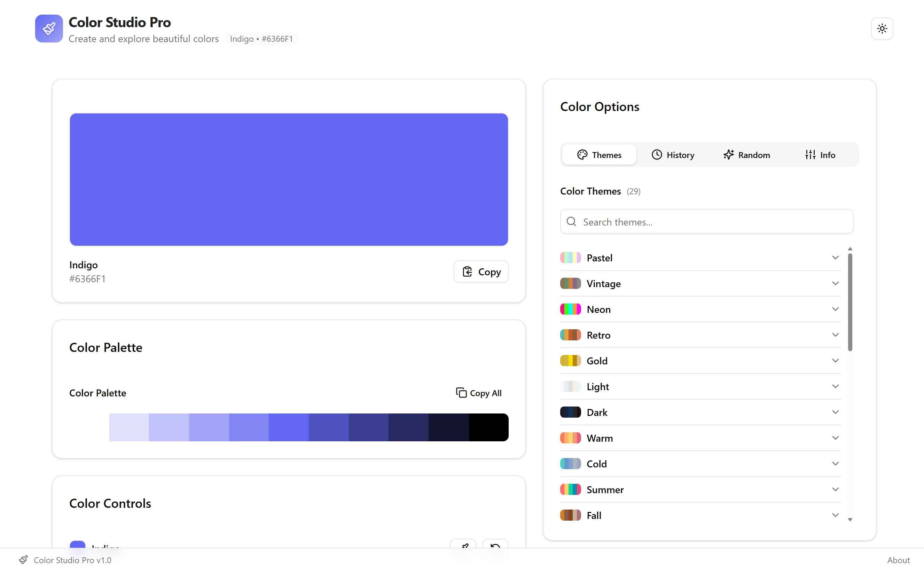Click the 'Color Studio Pro' title
This screenshot has width=924, height=568.
pyautogui.click(x=119, y=22)
